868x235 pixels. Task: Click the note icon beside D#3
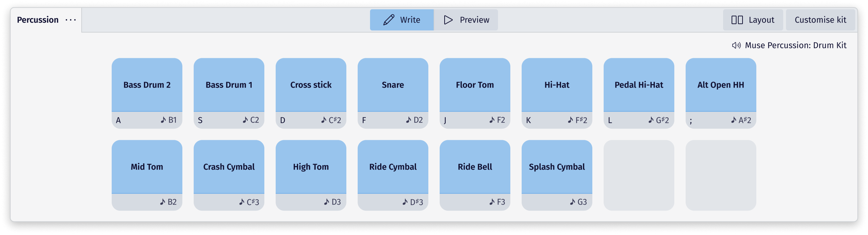405,202
